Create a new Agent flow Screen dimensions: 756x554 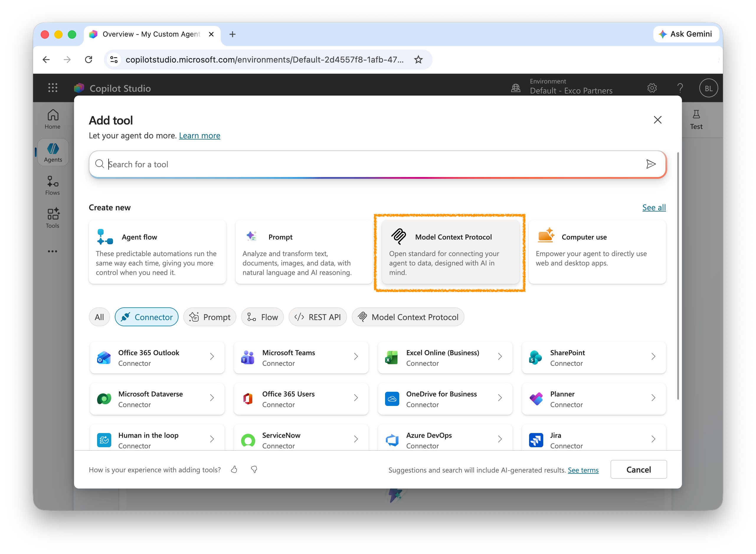(x=157, y=252)
